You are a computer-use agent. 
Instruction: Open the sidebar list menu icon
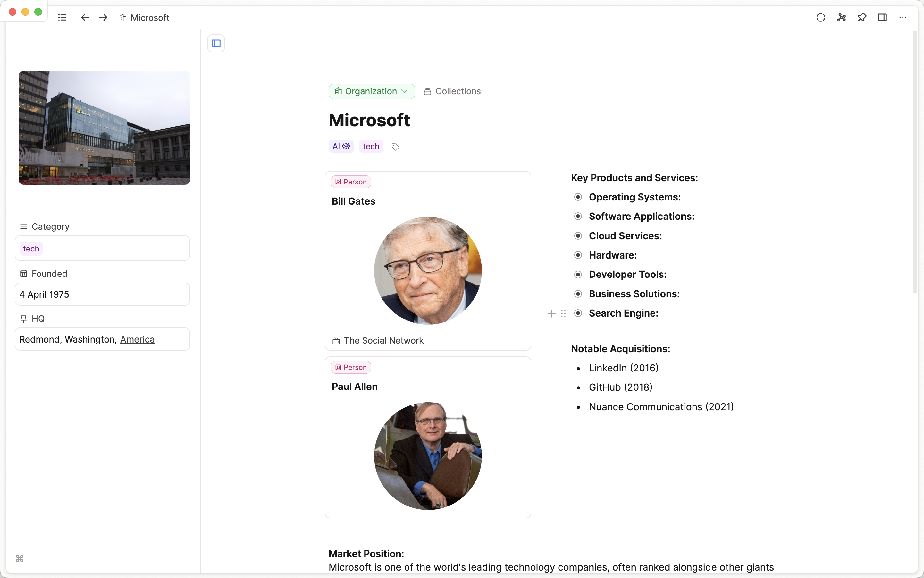(62, 18)
